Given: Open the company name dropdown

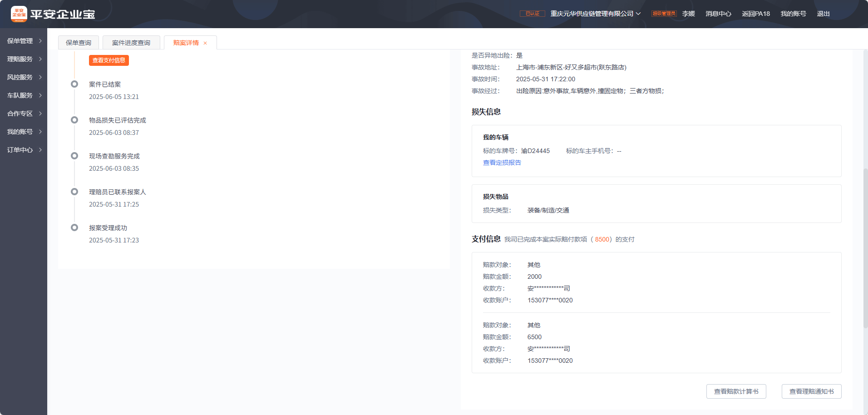Looking at the screenshot, I should click(595, 14).
